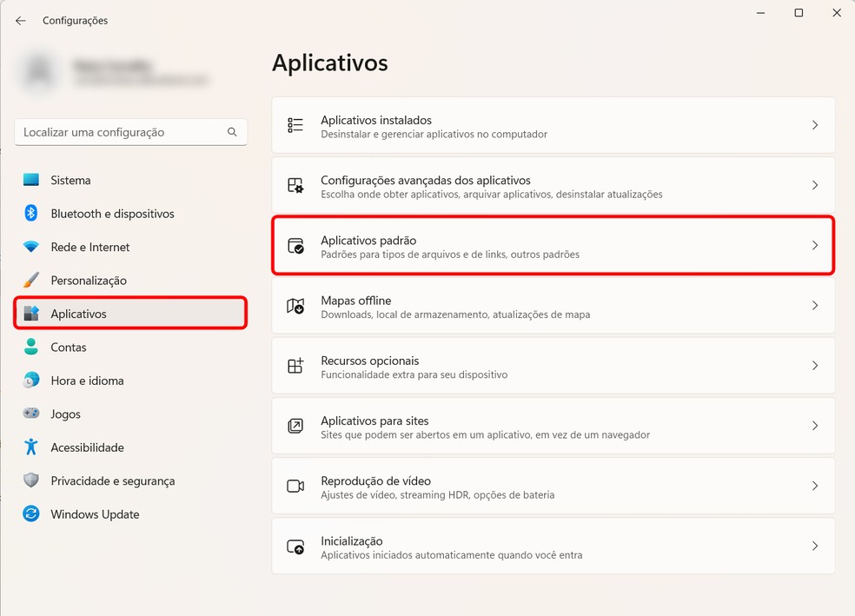The height and width of the screenshot is (616, 855).
Task: Focus the Localizar uma configuração search field
Action: click(x=122, y=132)
